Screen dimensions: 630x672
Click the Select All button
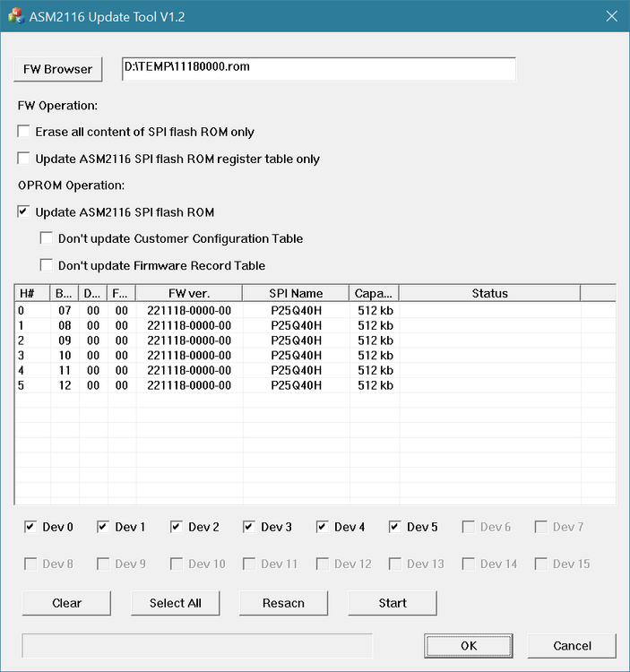(x=176, y=603)
